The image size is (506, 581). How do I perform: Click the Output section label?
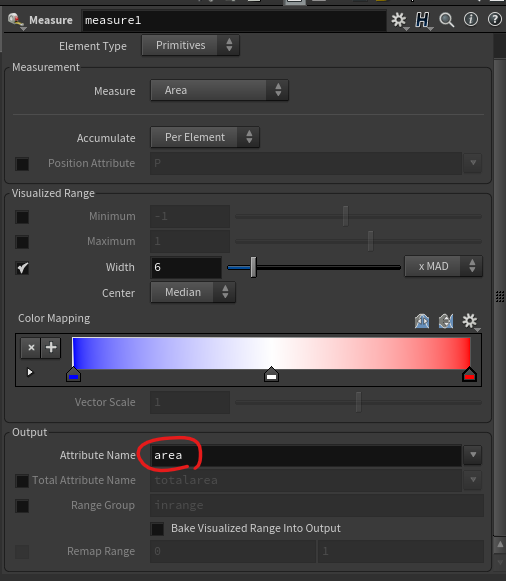(30, 432)
